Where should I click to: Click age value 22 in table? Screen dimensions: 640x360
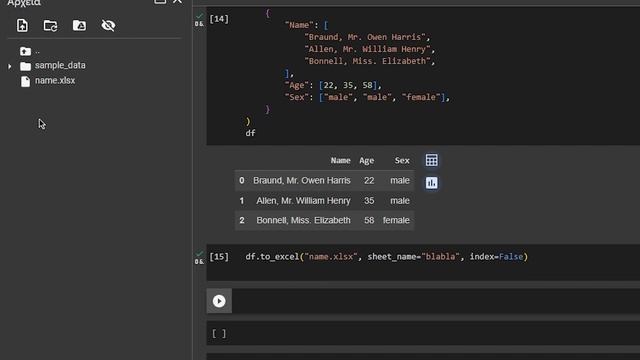tap(369, 180)
